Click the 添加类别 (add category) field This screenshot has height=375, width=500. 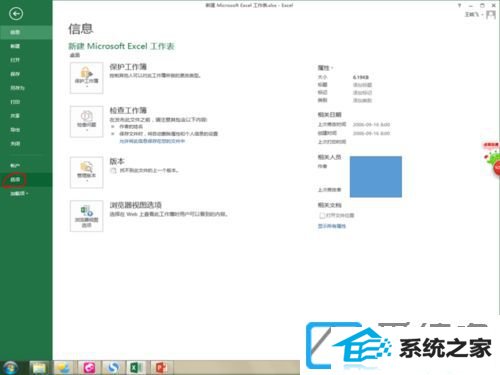[362, 100]
